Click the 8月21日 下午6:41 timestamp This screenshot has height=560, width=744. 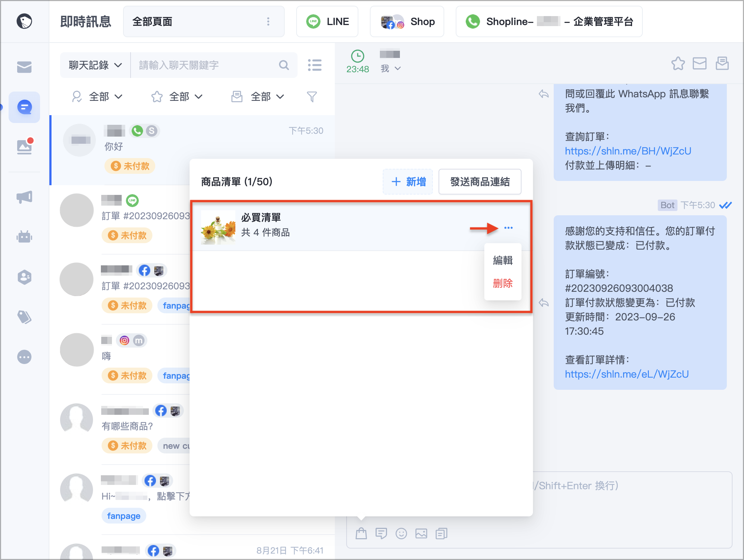tap(290, 550)
